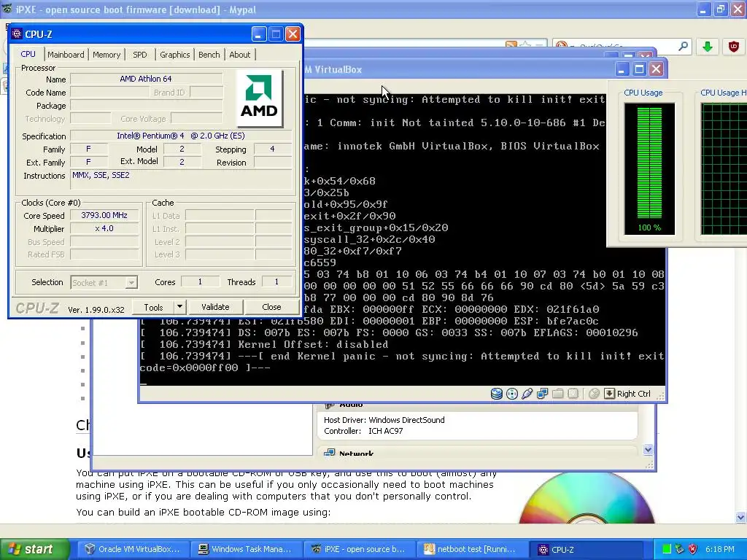The height and width of the screenshot is (560, 747).
Task: Click the network connection tray icon
Action: (679, 549)
